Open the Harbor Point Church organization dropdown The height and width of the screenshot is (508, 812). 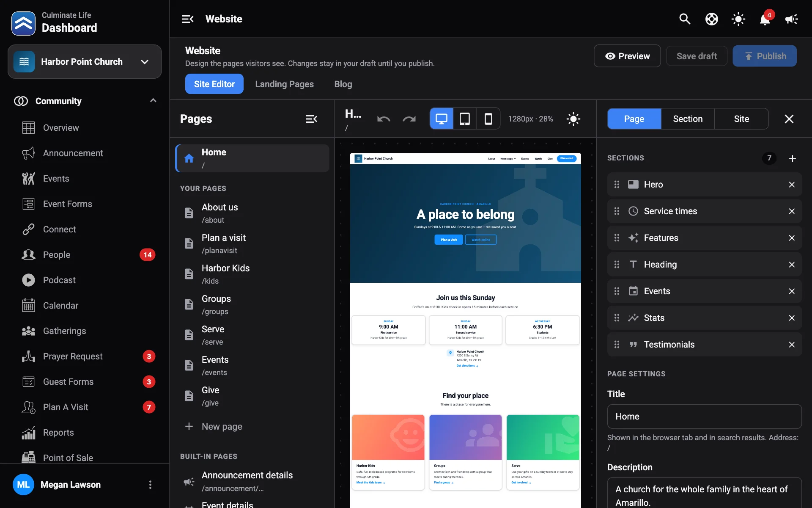(85, 62)
